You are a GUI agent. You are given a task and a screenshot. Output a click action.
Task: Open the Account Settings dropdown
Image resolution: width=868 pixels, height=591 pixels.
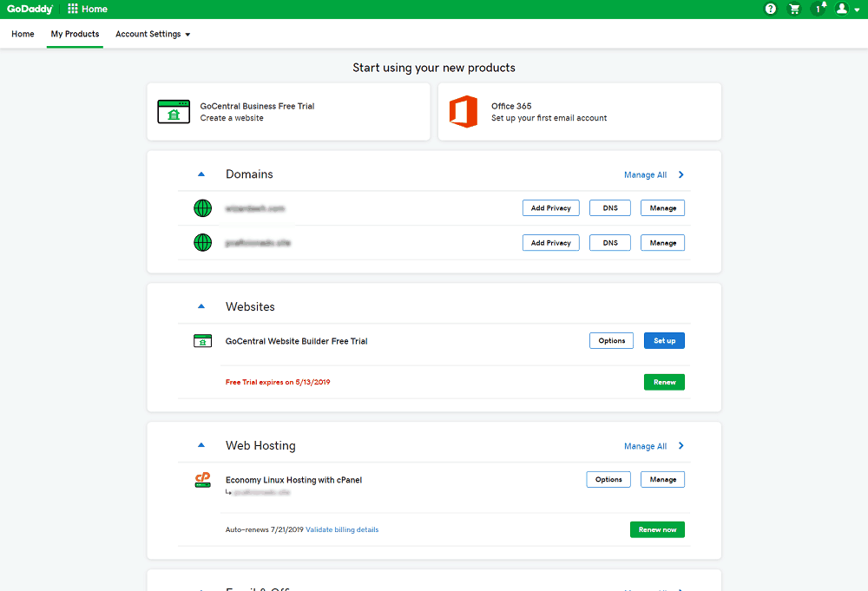pyautogui.click(x=153, y=34)
